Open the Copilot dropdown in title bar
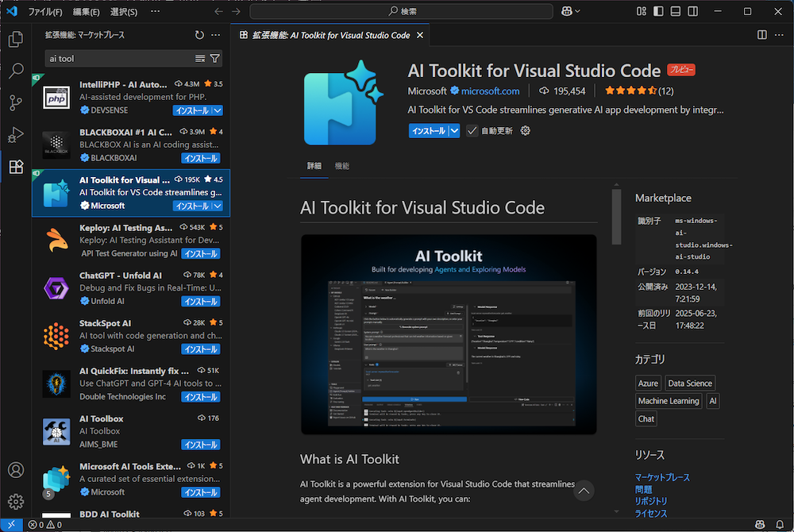 coord(571,11)
